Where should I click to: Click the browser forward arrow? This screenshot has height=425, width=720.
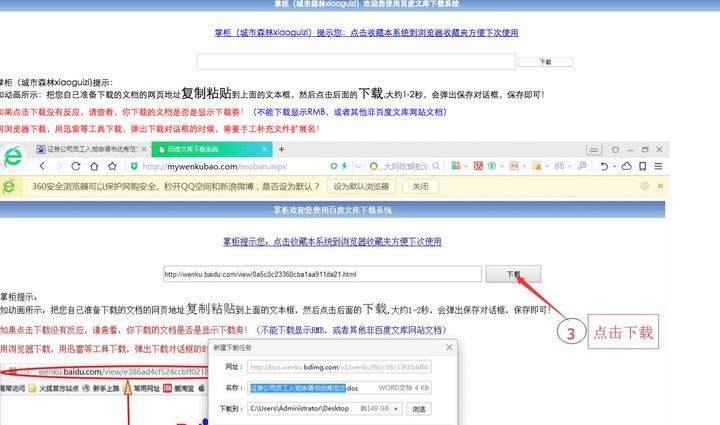click(x=58, y=166)
